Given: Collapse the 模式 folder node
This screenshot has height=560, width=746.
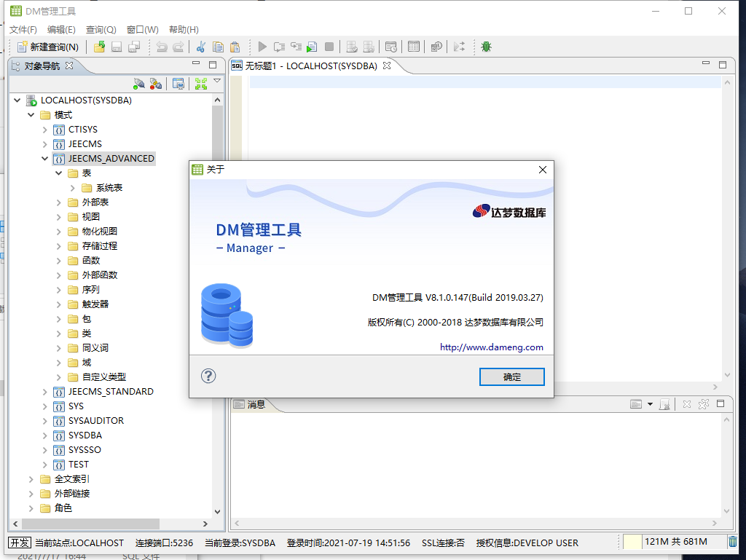Looking at the screenshot, I should coord(31,115).
